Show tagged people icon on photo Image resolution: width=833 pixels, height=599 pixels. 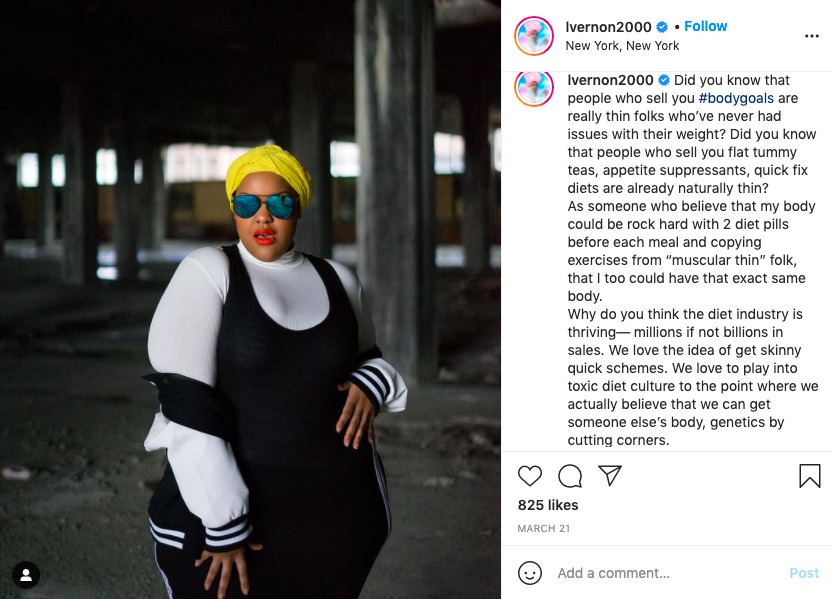pos(26,575)
